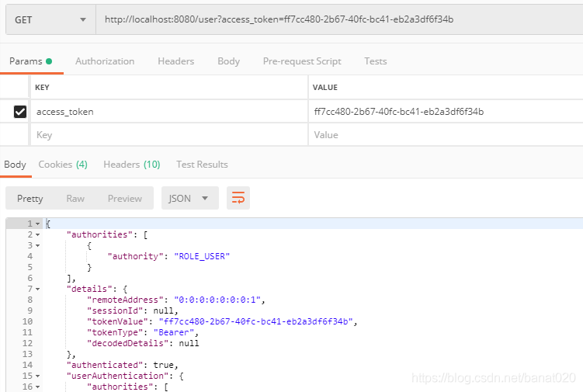
Task: Switch to Raw response view
Action: [x=75, y=198]
